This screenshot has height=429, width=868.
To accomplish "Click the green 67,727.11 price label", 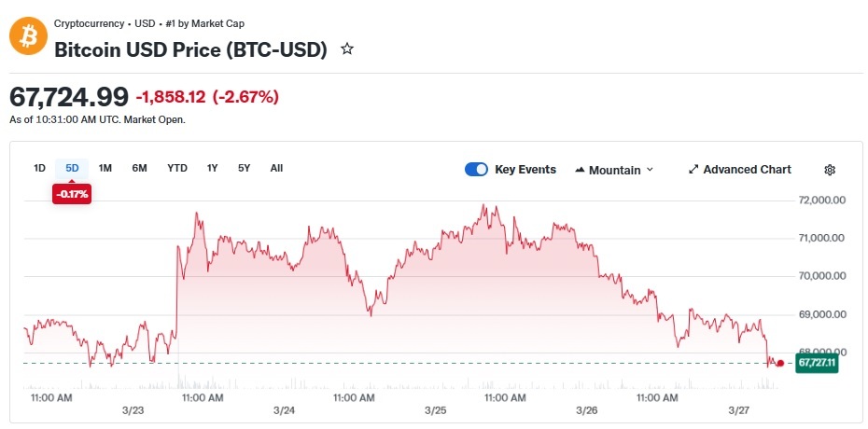I will (817, 363).
